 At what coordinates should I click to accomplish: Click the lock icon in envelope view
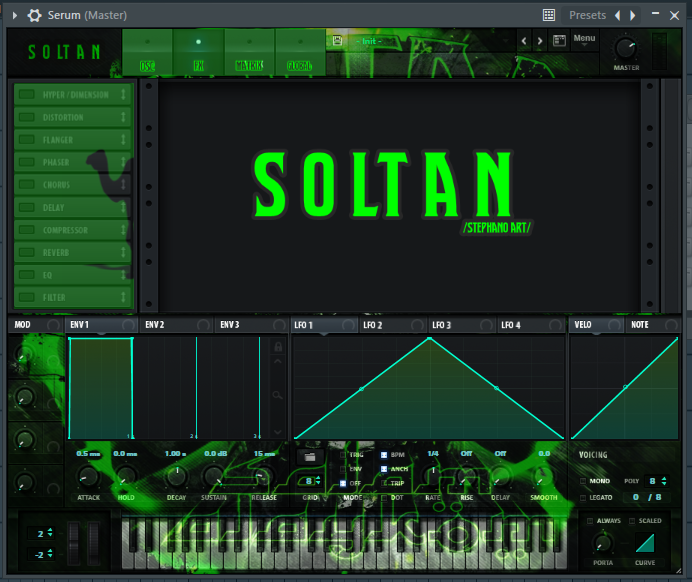point(278,347)
